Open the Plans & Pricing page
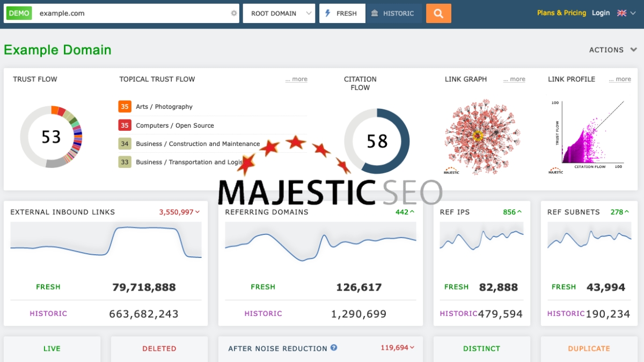The width and height of the screenshot is (644, 362). point(561,12)
